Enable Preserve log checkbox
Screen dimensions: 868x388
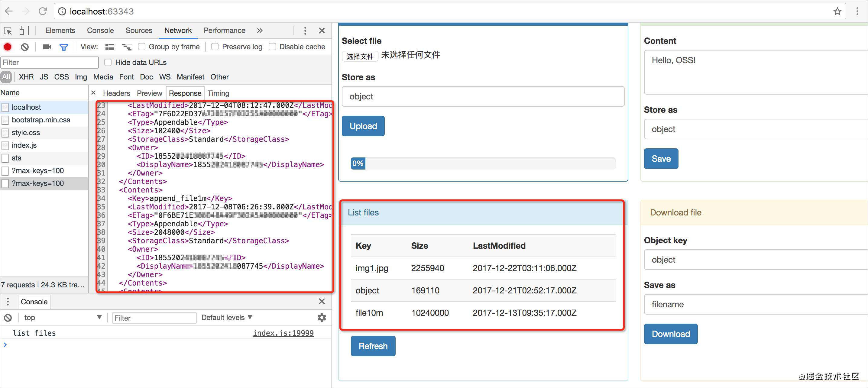tap(215, 47)
